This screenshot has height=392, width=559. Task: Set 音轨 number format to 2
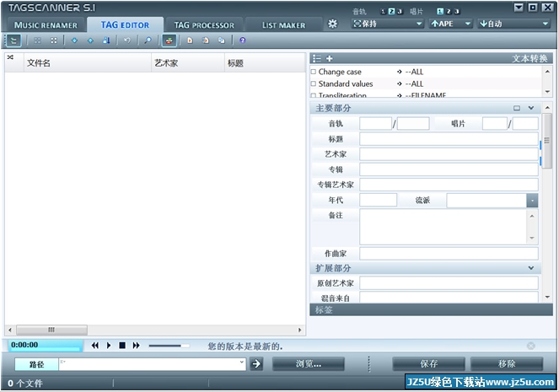click(391, 12)
